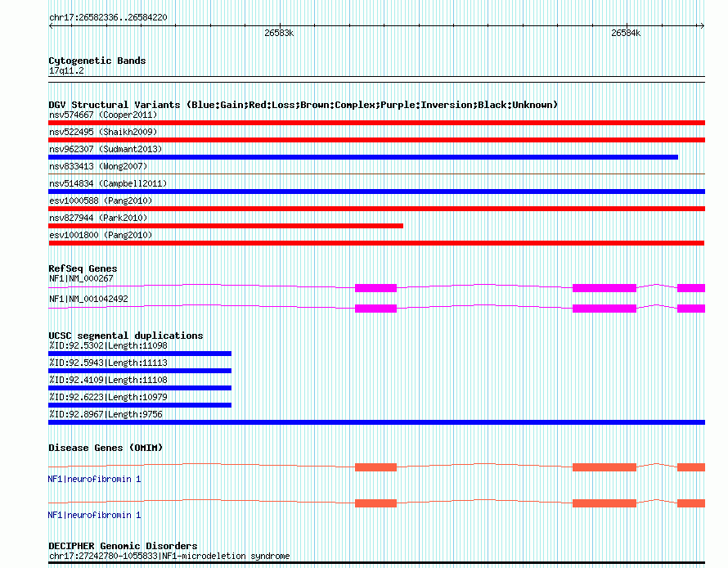Screen dimensions: 728x568
Task: Click the %ID:92.4109|Length:11108 label
Action: [x=108, y=380]
